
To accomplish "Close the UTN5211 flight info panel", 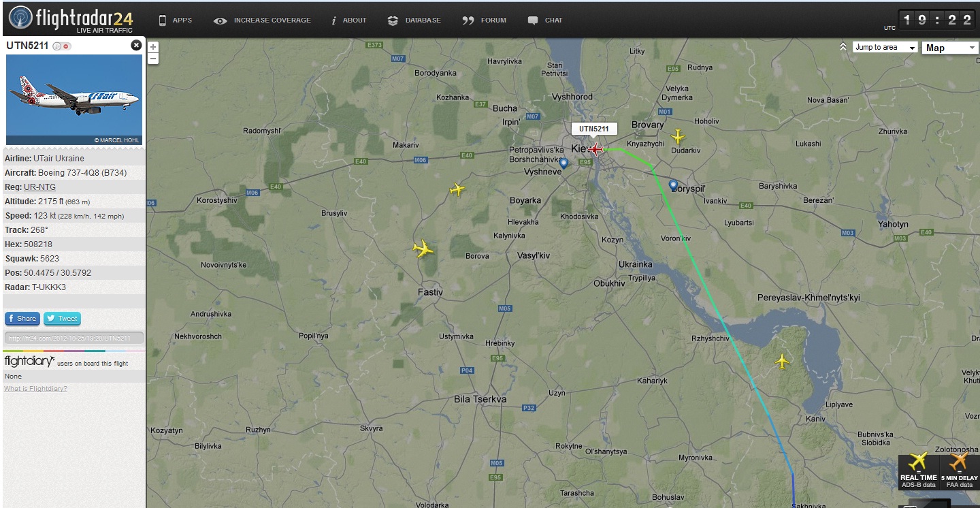I will tap(136, 46).
